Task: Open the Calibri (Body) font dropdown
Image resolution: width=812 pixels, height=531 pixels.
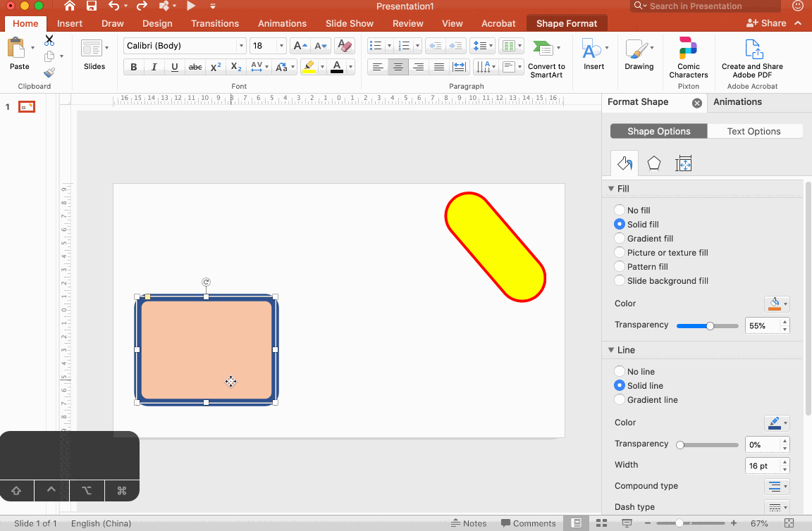Action: (x=242, y=46)
